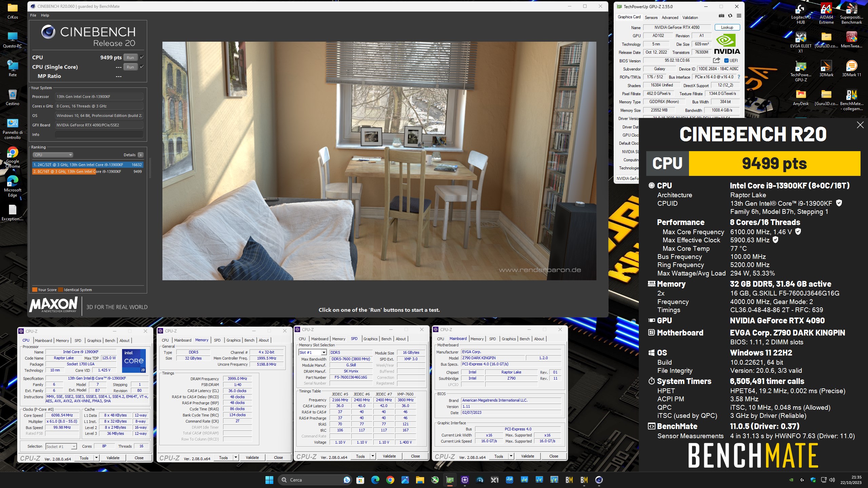Click the Bus Interface question mark icon

(x=738, y=77)
